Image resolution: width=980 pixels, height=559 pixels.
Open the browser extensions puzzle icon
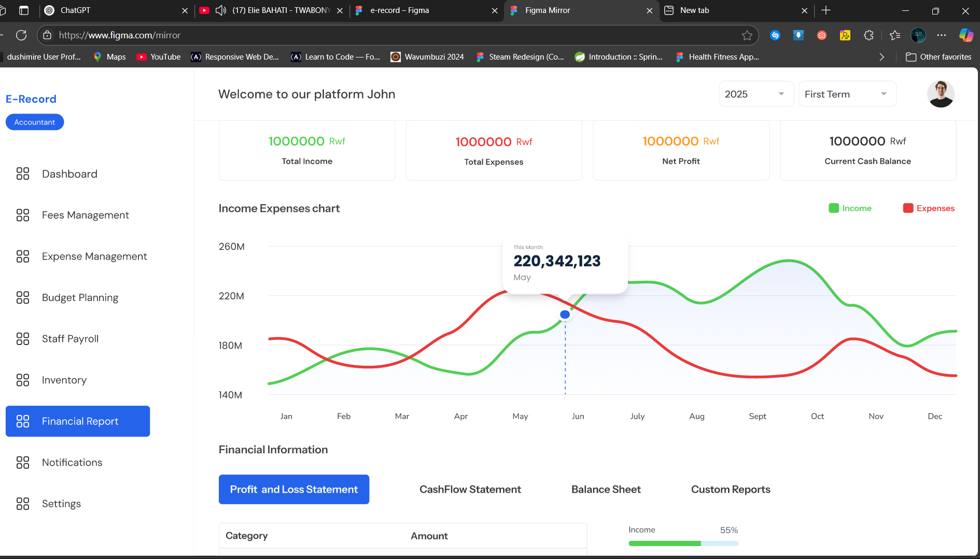coord(869,35)
